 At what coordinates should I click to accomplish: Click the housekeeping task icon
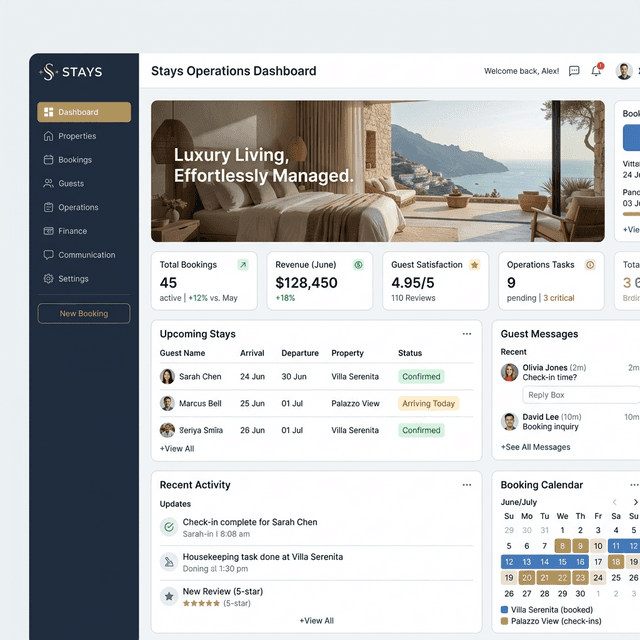169,562
